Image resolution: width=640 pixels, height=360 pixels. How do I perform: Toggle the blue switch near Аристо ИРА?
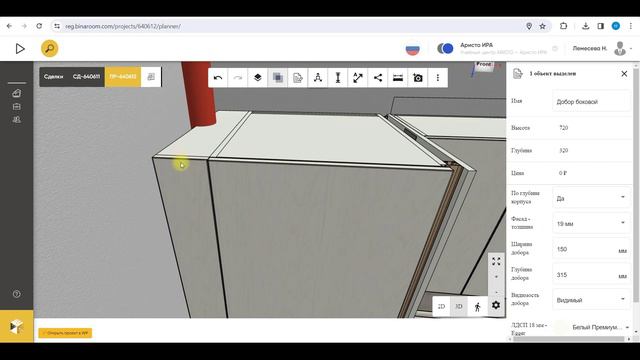tap(445, 49)
